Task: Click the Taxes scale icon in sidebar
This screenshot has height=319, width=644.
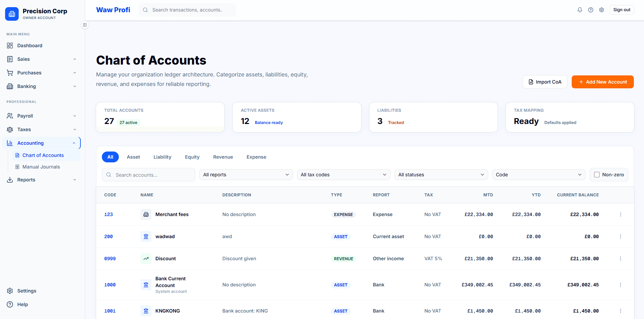Action: [10, 129]
